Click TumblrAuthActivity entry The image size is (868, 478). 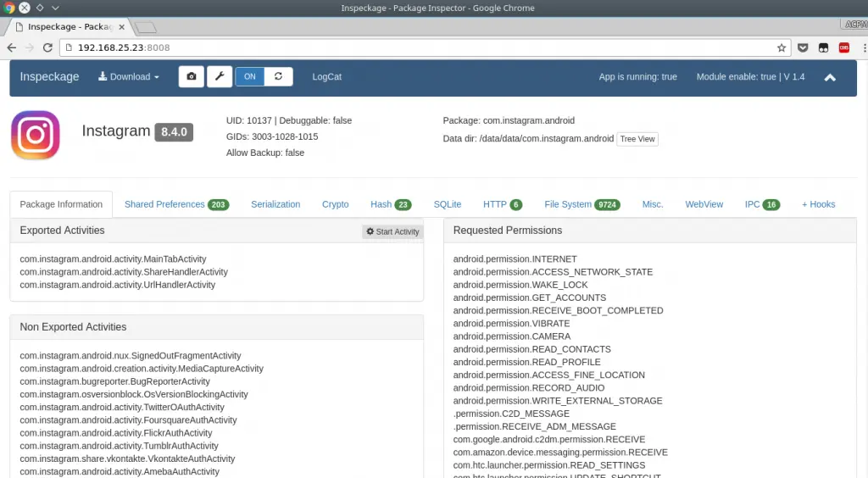pyautogui.click(x=119, y=445)
